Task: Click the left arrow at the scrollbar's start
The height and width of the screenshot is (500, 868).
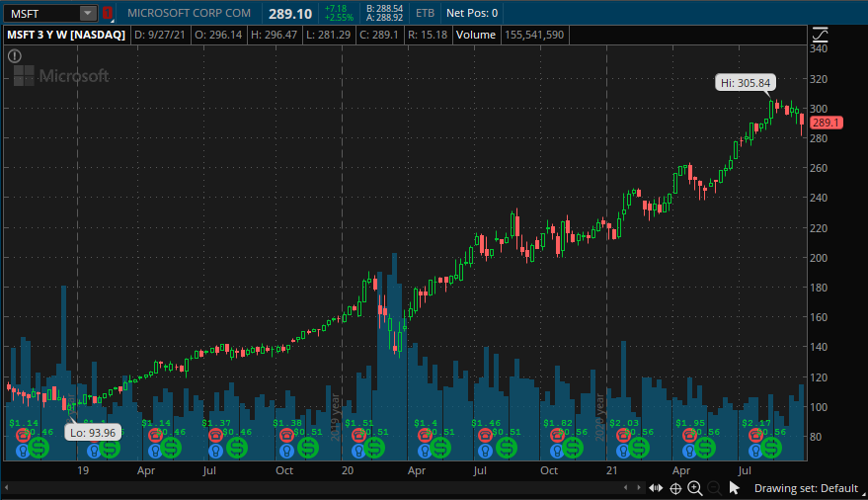Action: click(7, 488)
